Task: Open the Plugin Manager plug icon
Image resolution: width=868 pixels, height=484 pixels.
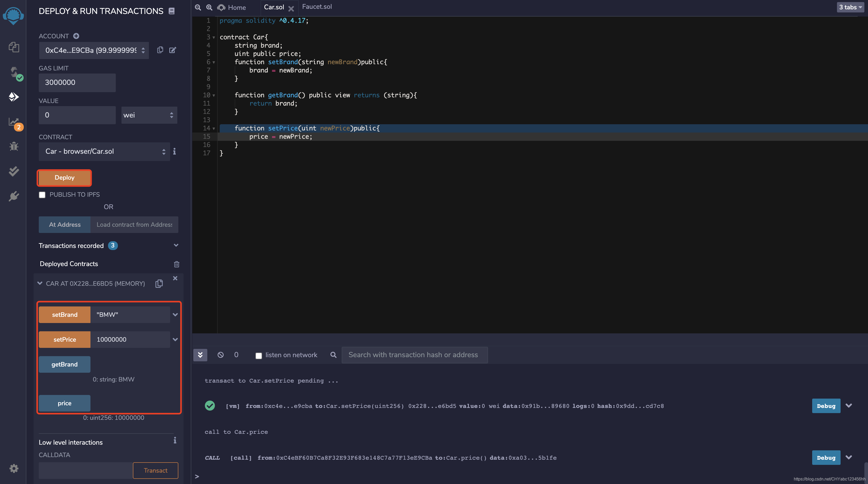Action: click(13, 196)
